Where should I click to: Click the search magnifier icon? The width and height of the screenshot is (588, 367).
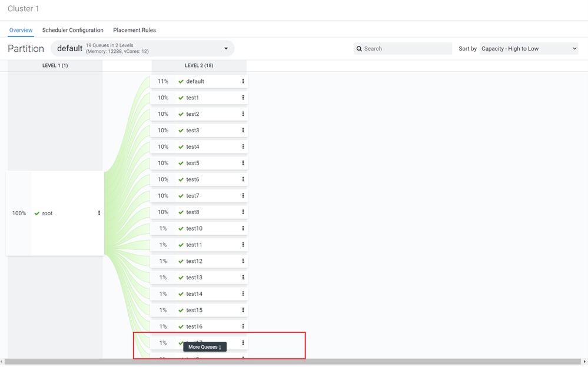(359, 49)
